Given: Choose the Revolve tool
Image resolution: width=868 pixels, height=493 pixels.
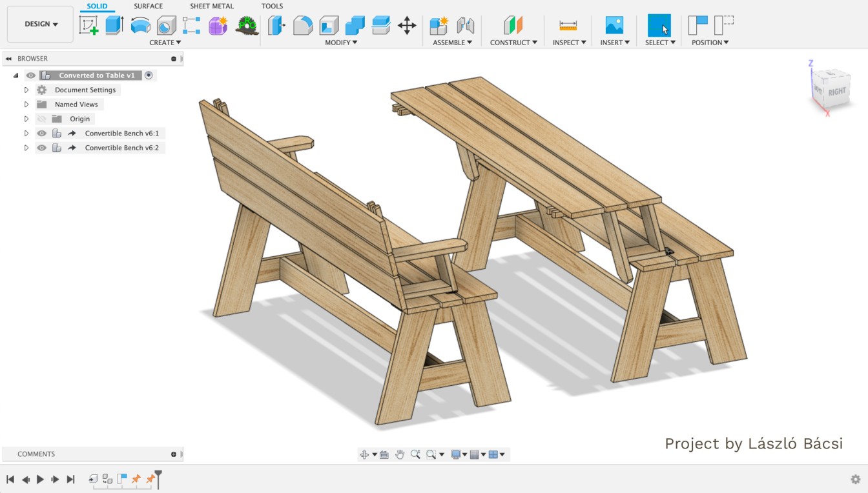Looking at the screenshot, I should (x=140, y=26).
